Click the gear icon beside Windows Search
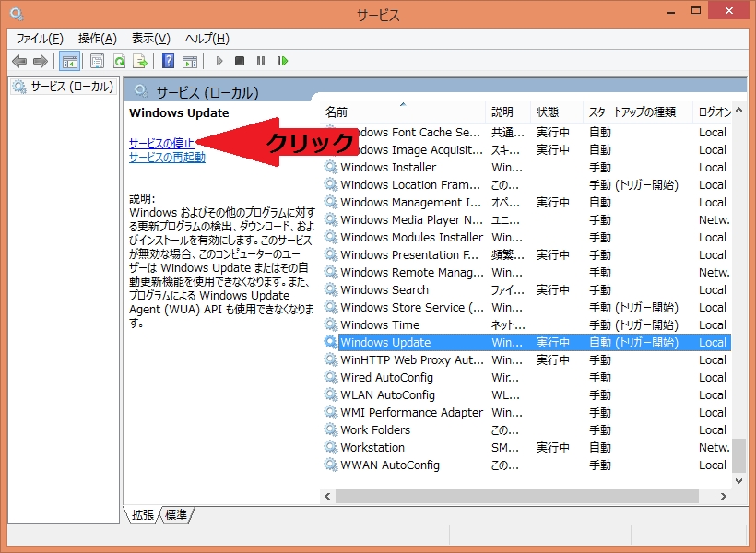Screen dimensions: 756x553 click(330, 289)
